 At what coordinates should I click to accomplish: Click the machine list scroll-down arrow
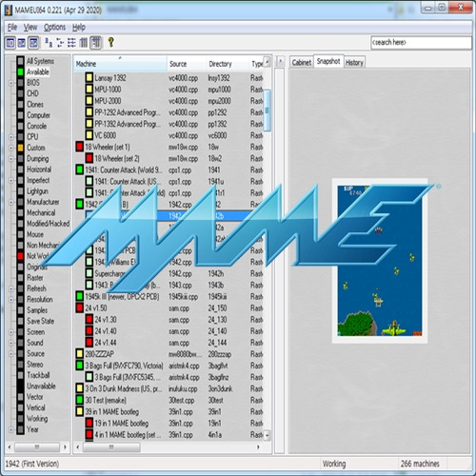(268, 435)
